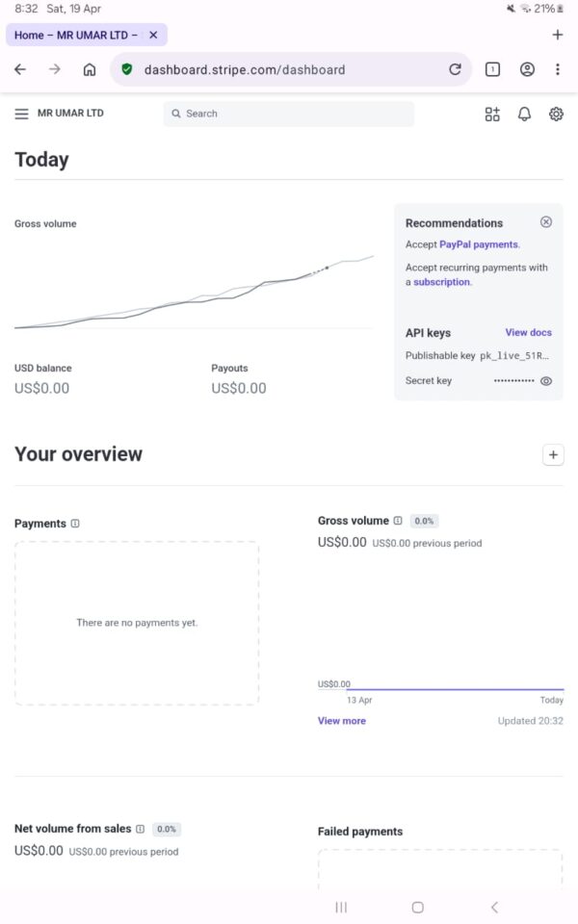
Task: Click the Stripe search field
Action: tap(289, 114)
